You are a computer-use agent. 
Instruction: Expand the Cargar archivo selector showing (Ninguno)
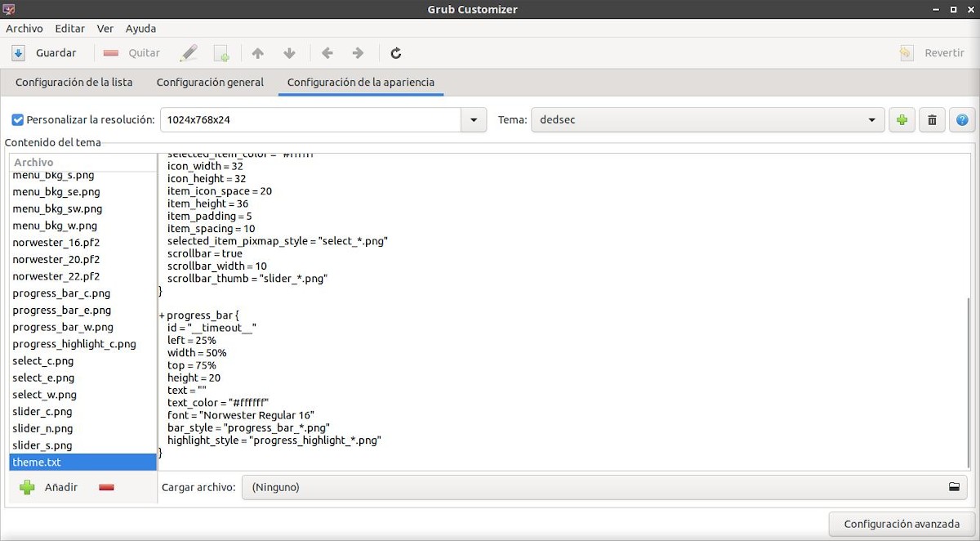[x=572, y=487]
